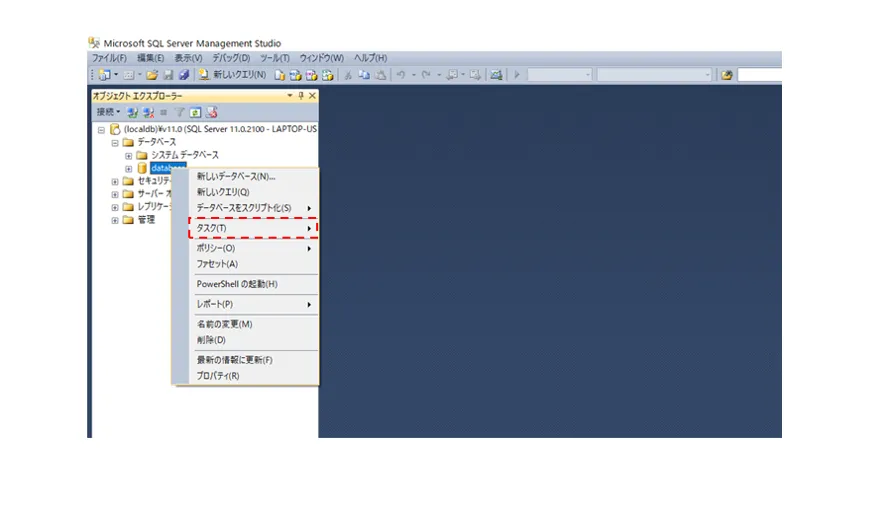Image resolution: width=892 pixels, height=508 pixels.
Task: Expand the システム データベース folder node
Action: [128, 155]
